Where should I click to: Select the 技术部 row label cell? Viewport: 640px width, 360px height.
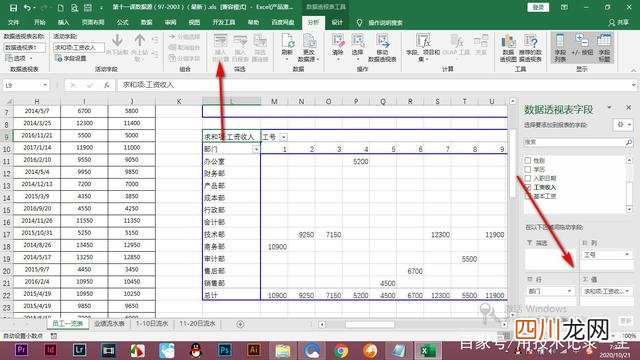click(231, 235)
